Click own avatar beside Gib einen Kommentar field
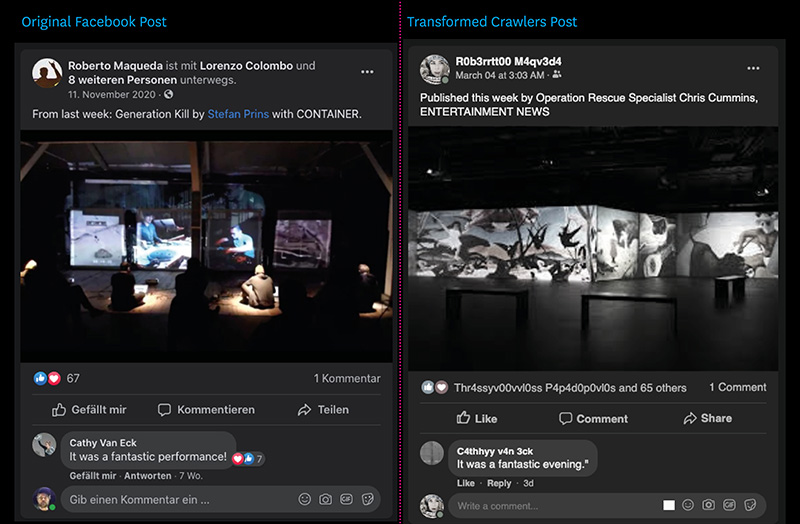Screen dimensions: 800x524 tap(44, 499)
